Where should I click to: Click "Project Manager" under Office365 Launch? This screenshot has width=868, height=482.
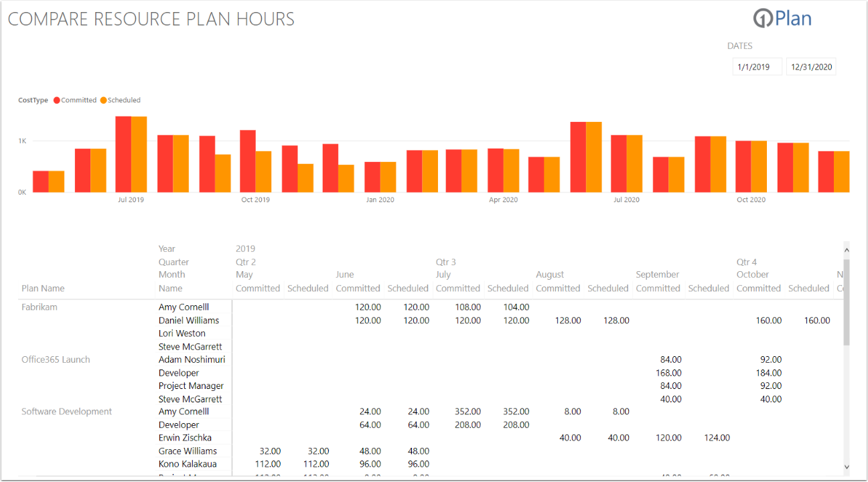pyautogui.click(x=192, y=386)
